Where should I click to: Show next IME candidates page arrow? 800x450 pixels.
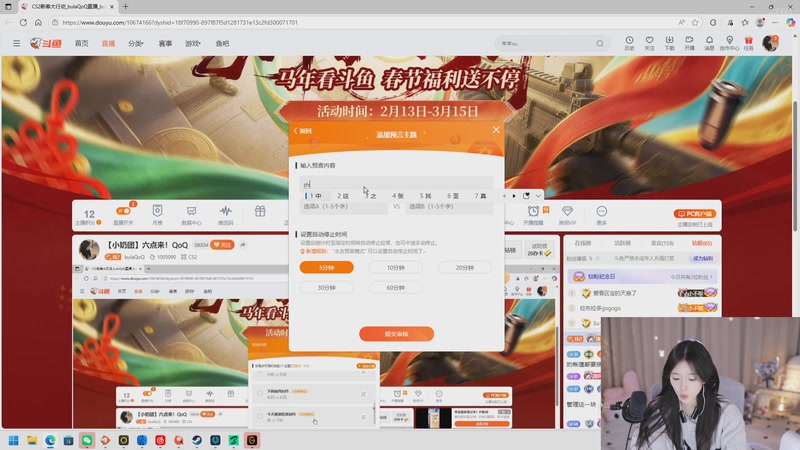[514, 196]
